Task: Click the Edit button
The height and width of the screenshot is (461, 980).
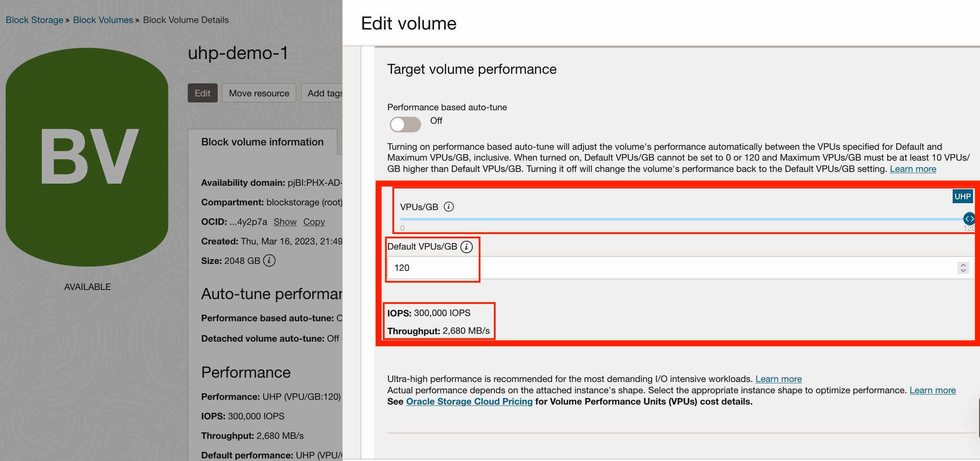Action: pos(202,92)
